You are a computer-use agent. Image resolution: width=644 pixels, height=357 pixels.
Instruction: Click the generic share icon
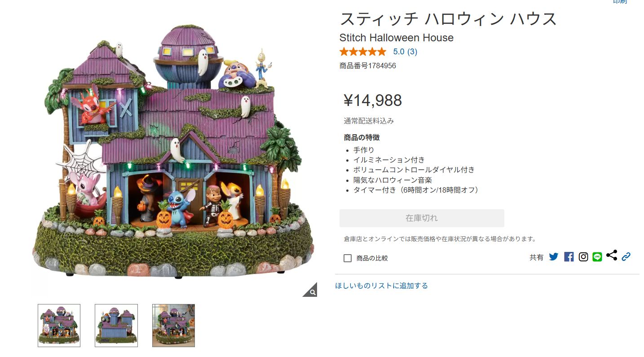[612, 256]
